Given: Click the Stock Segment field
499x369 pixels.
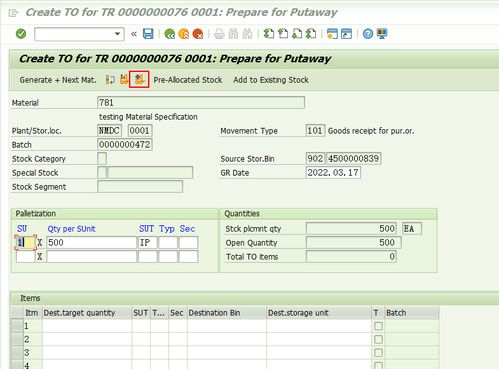Looking at the screenshot, I should (x=140, y=187).
